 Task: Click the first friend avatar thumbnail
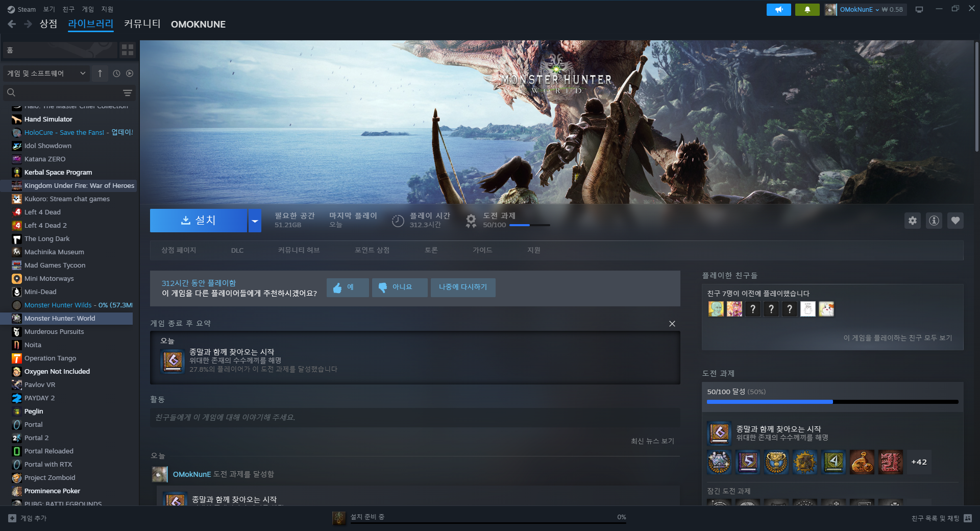click(x=716, y=309)
